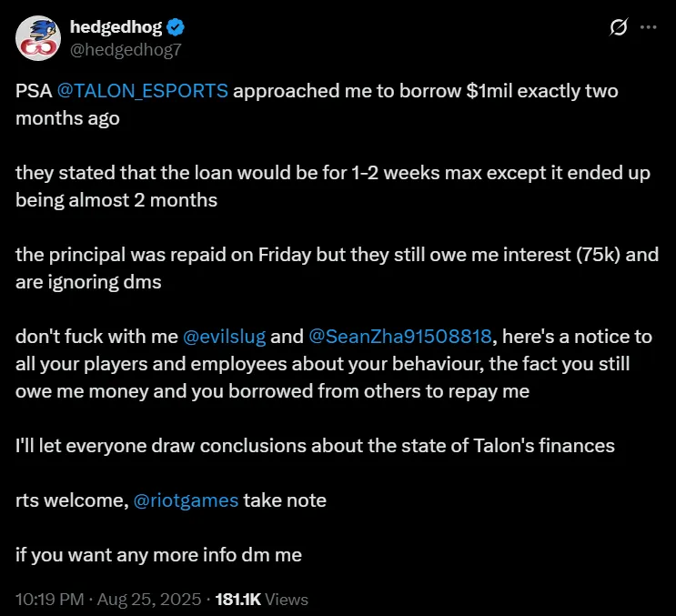Click the 'ignoring dms' line
Screen dimensions: 676x616
pos(88,282)
